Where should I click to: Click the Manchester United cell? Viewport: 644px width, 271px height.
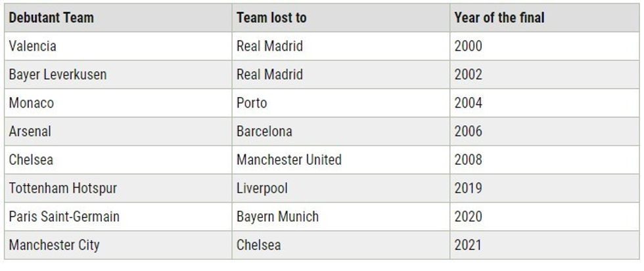[x=289, y=159]
